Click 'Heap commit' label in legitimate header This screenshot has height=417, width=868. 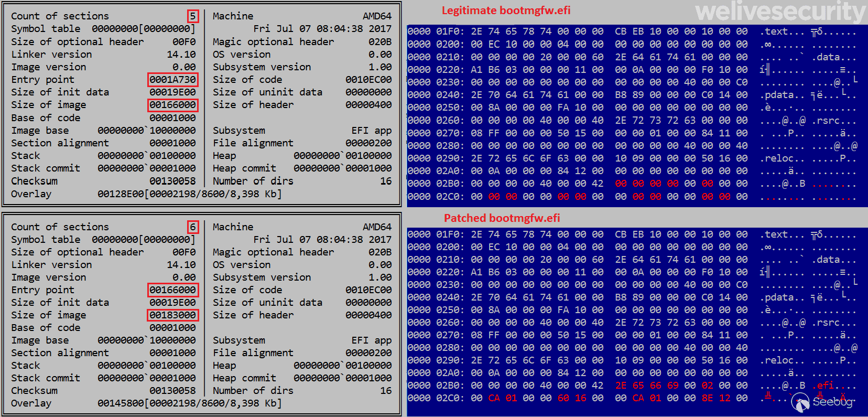pos(244,168)
